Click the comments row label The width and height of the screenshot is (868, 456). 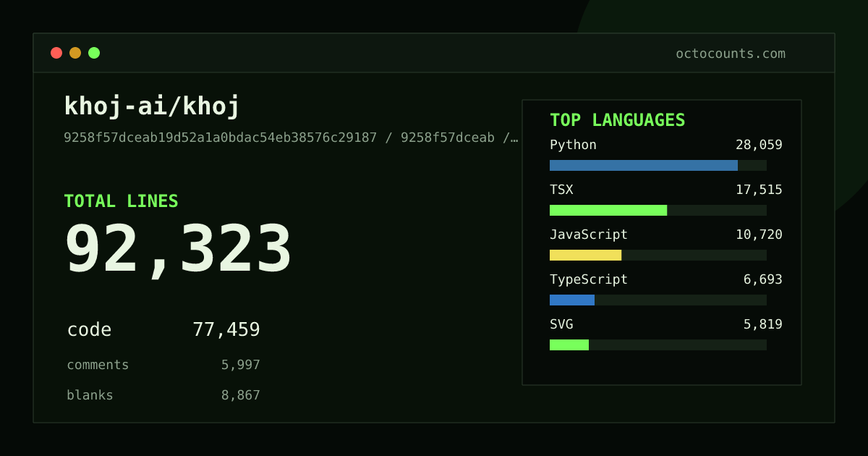coord(98,365)
